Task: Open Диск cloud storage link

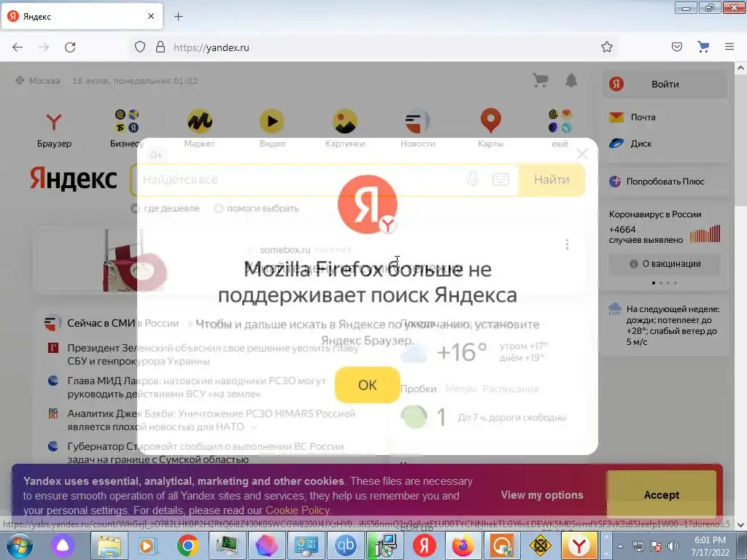Action: click(630, 144)
